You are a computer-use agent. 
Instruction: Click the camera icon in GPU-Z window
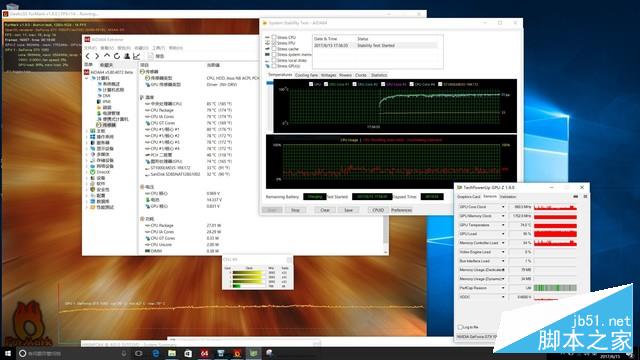coord(576,196)
